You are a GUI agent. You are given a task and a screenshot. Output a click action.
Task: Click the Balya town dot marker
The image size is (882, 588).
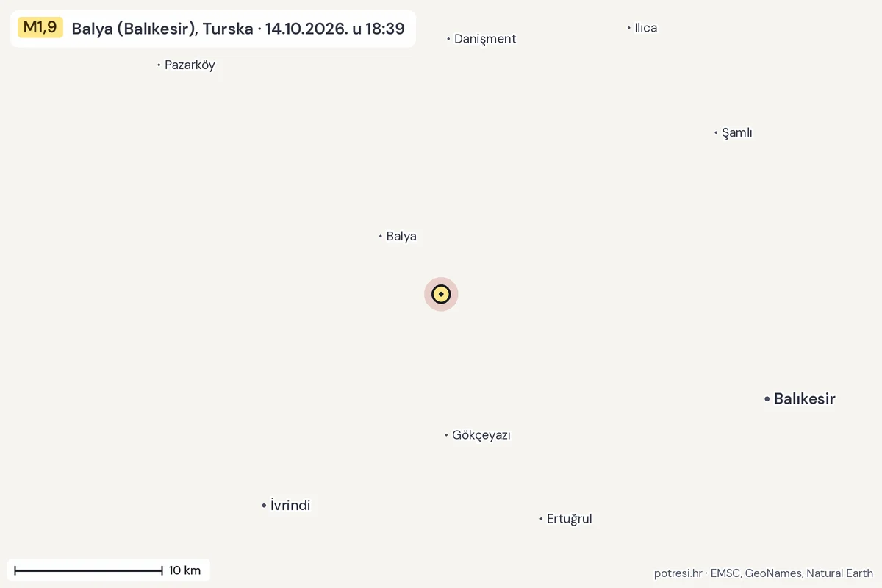[x=381, y=237]
